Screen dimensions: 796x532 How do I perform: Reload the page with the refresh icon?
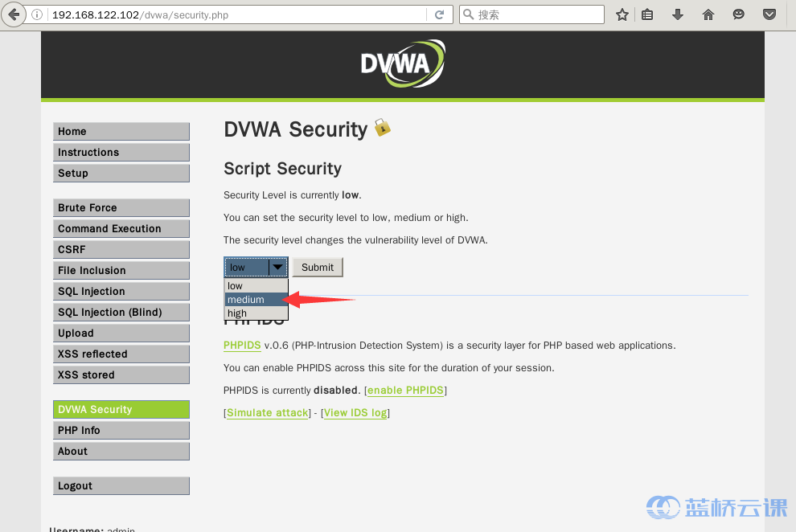click(440, 14)
